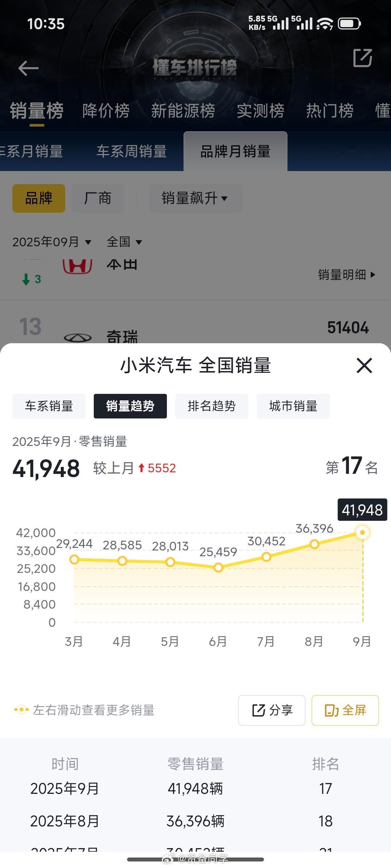Tap the 7月 data point 30,452

click(266, 557)
